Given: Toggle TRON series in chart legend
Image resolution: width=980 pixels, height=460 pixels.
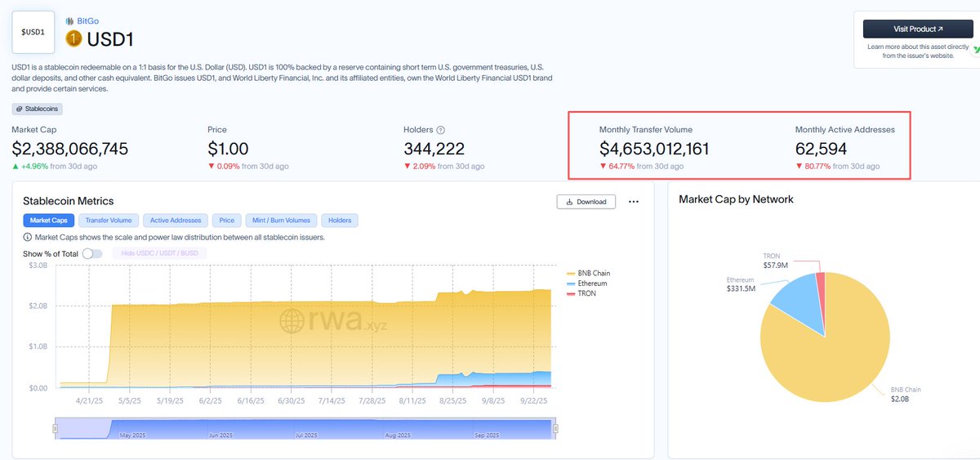Looking at the screenshot, I should pos(581,293).
